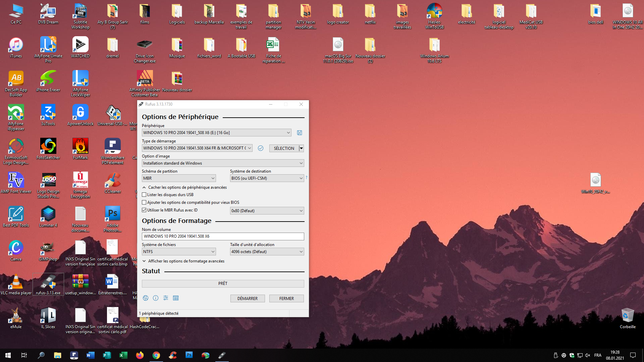
Task: Open Schéma de partition MBR dropdown
Action: click(178, 178)
